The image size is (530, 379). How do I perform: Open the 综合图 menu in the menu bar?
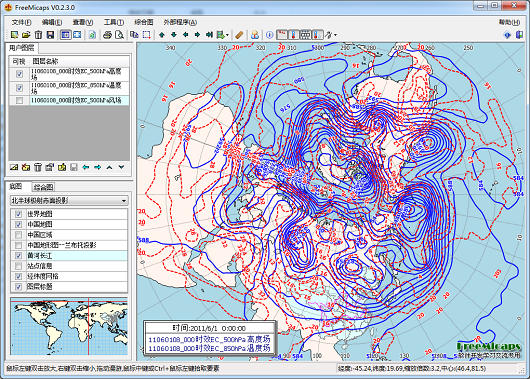144,22
